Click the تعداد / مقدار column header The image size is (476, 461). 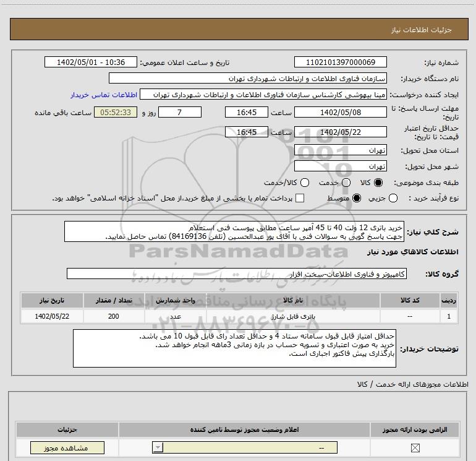(x=114, y=300)
